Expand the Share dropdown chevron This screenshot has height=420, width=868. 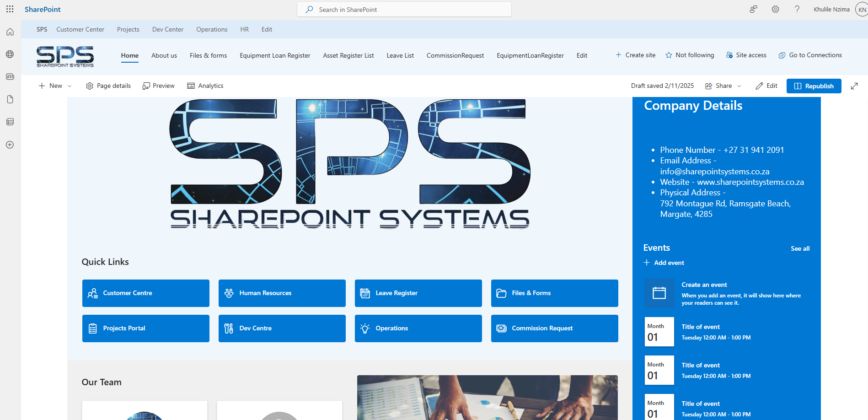point(739,86)
